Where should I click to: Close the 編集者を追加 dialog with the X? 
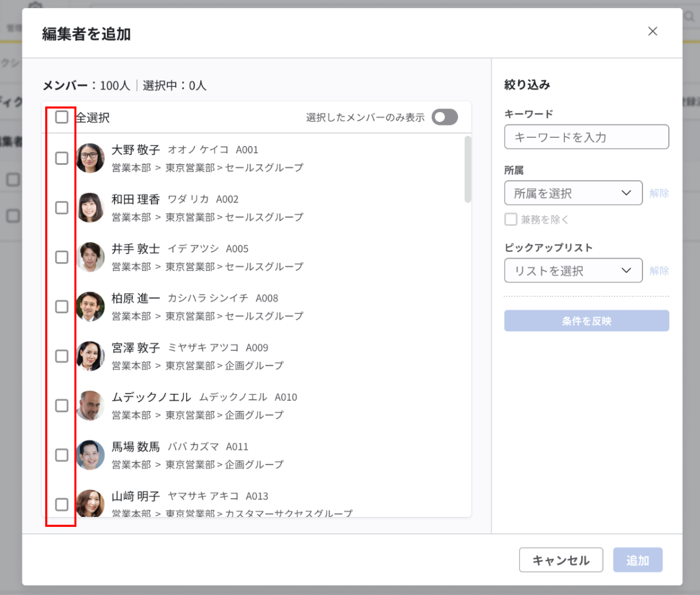coord(652,31)
